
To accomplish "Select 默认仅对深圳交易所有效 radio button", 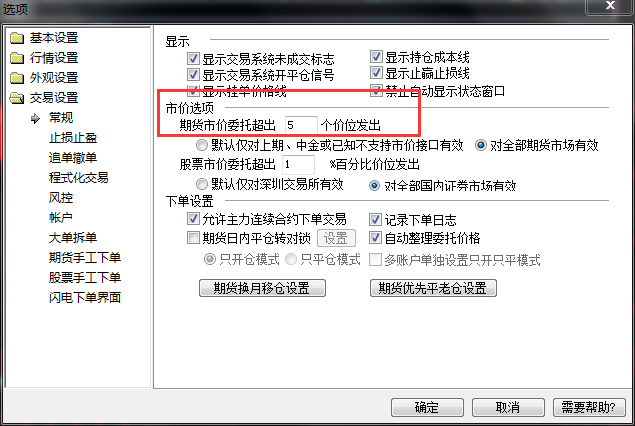I will click(x=202, y=184).
